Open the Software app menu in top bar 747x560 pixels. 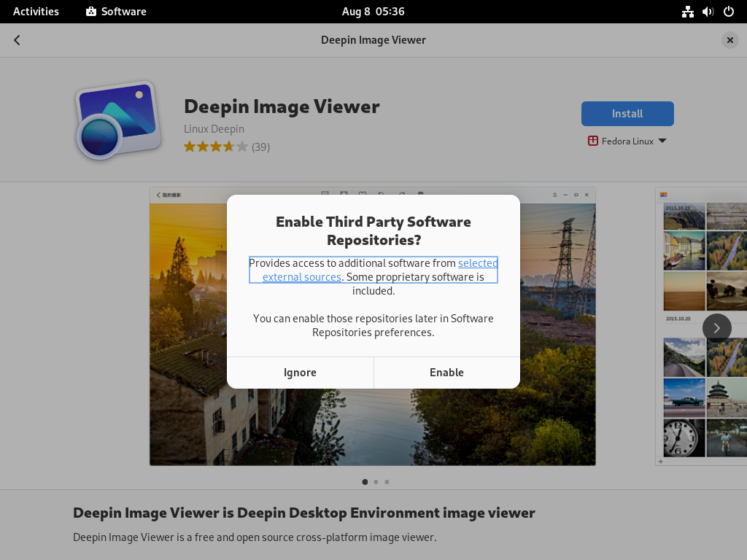pos(116,12)
